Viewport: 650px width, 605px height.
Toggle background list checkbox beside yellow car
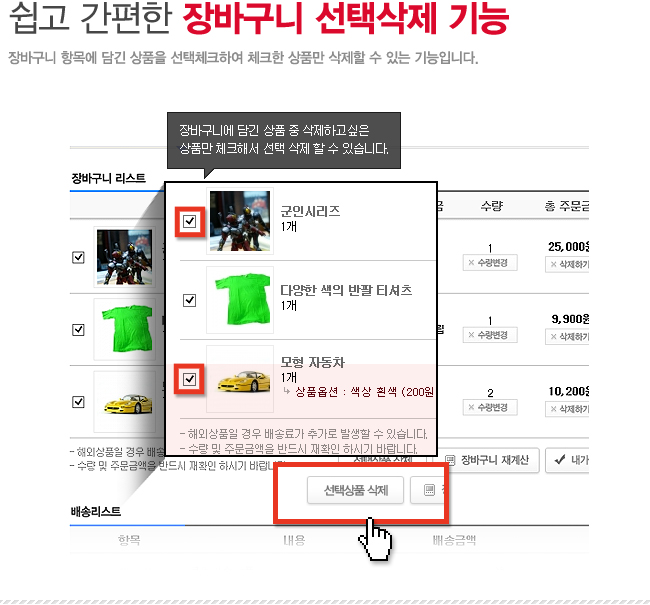click(78, 402)
